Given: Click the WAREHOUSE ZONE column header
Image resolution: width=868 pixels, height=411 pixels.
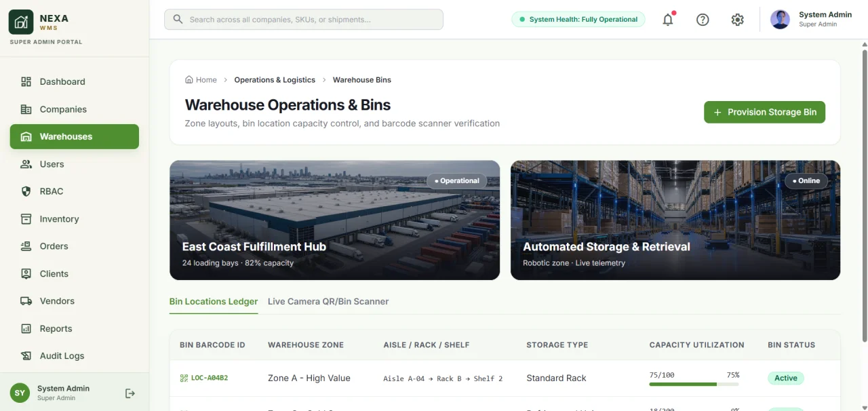Looking at the screenshot, I should pos(306,345).
